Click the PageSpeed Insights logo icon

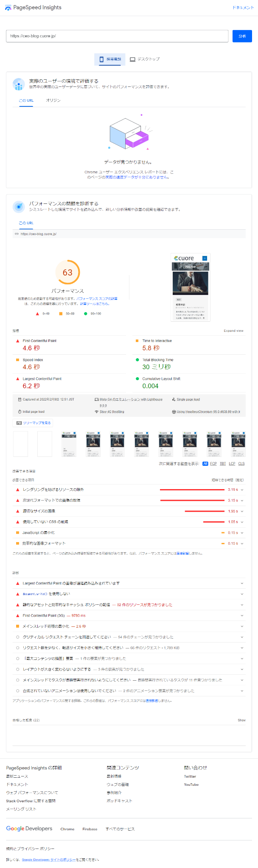(8, 8)
